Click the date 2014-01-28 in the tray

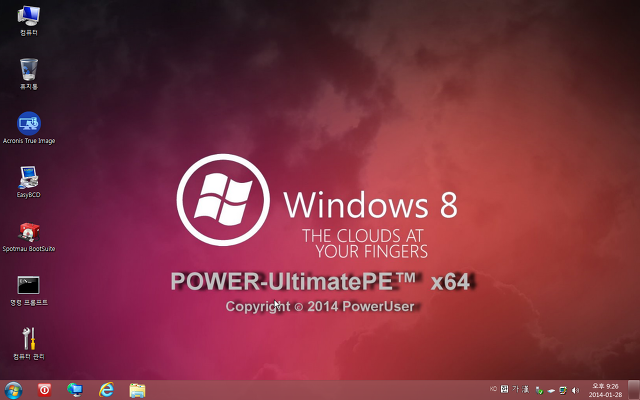pos(605,395)
